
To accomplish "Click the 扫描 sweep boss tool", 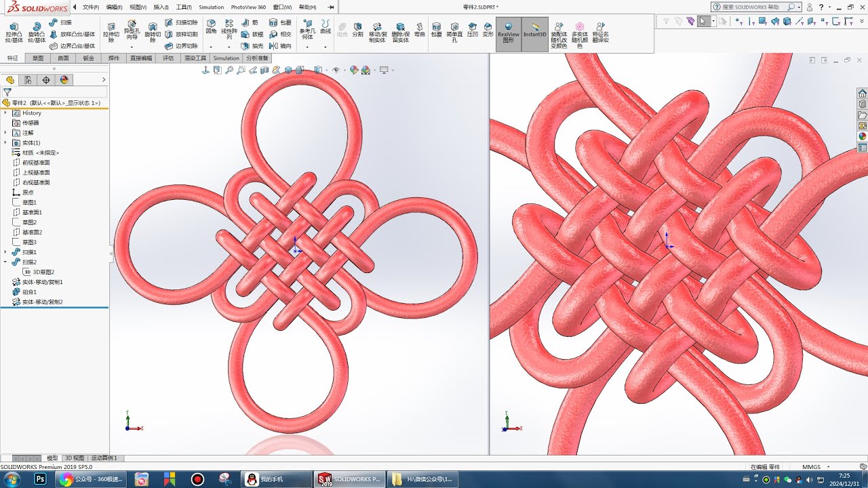I will pos(61,22).
